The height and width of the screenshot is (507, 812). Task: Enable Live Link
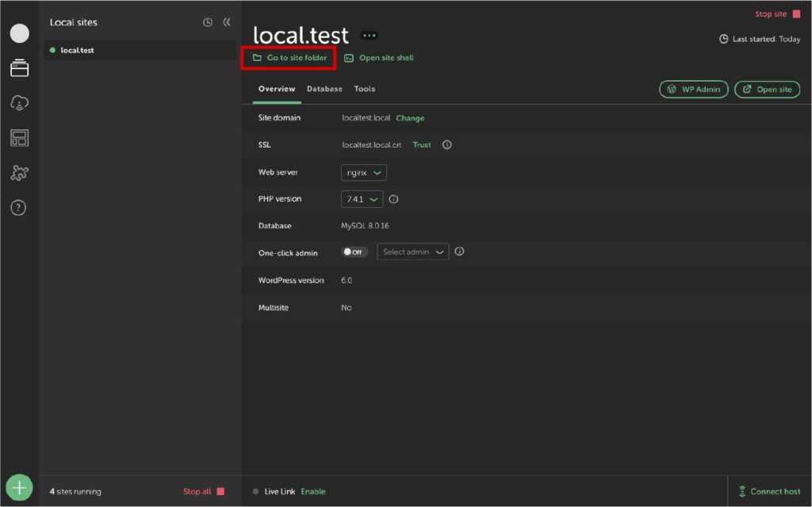coord(313,492)
